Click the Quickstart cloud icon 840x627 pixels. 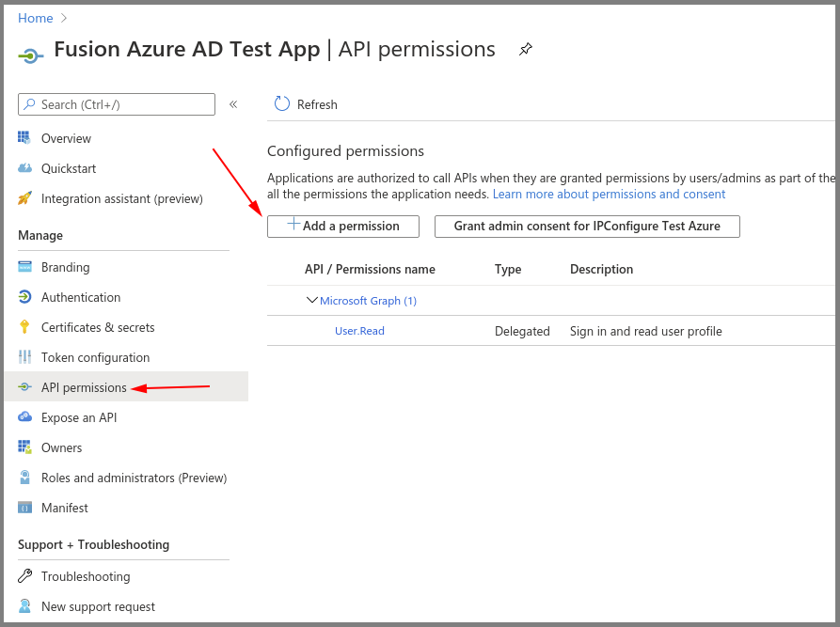pyautogui.click(x=24, y=168)
